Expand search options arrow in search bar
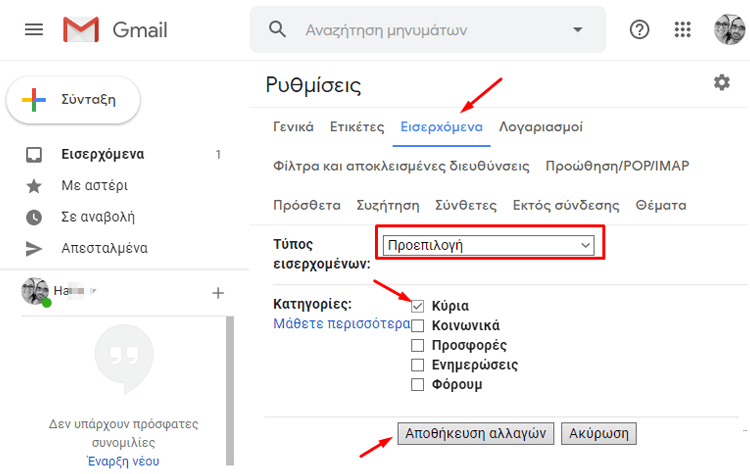 [x=577, y=30]
